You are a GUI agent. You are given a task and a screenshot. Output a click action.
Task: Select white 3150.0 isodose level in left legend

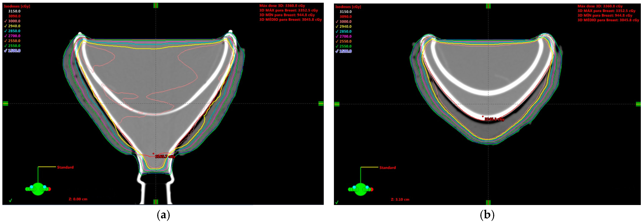pyautogui.click(x=14, y=11)
